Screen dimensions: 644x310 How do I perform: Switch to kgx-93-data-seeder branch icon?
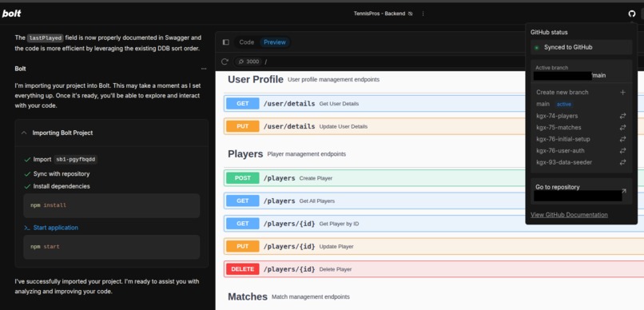(622, 162)
